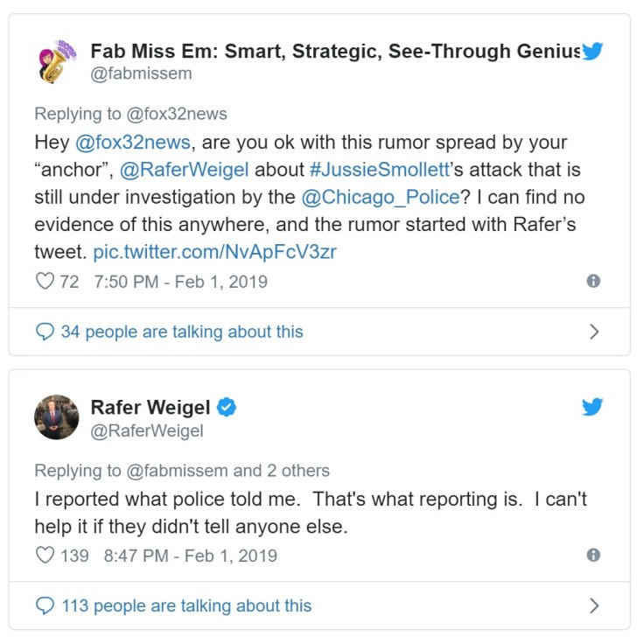644x644 pixels.
Task: Click the @fabmissem handle under the name
Action: 141,73
